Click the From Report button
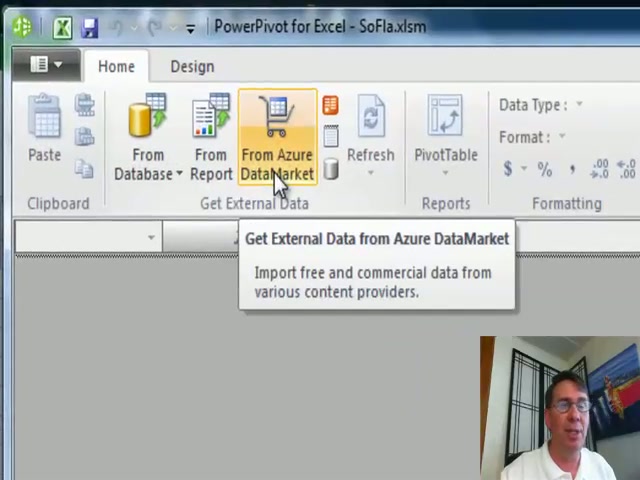Screen dimensions: 640x480 (211, 137)
